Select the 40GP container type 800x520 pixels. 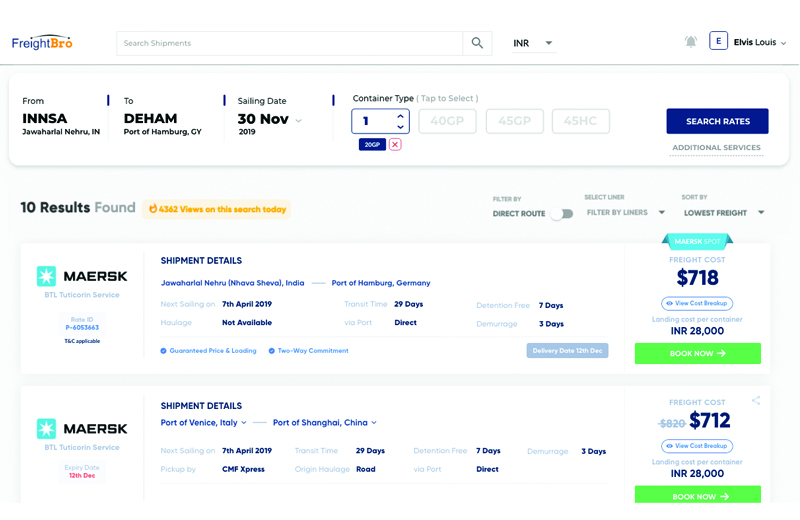click(447, 121)
